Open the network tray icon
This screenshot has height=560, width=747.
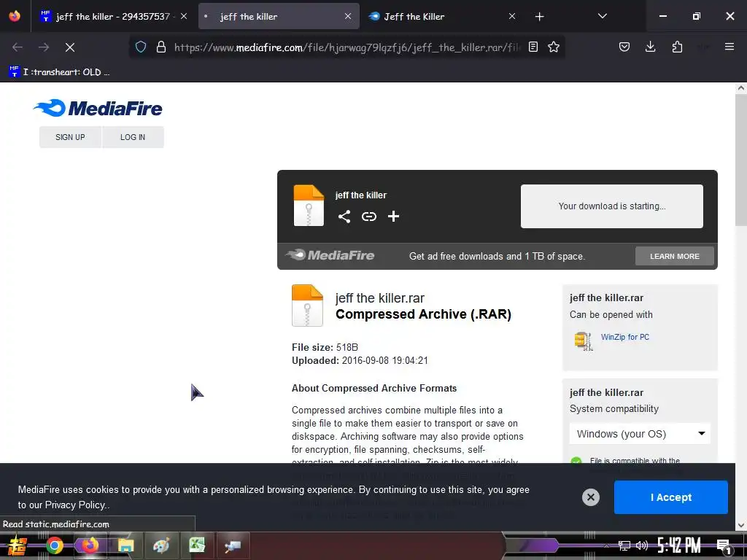(x=624, y=545)
